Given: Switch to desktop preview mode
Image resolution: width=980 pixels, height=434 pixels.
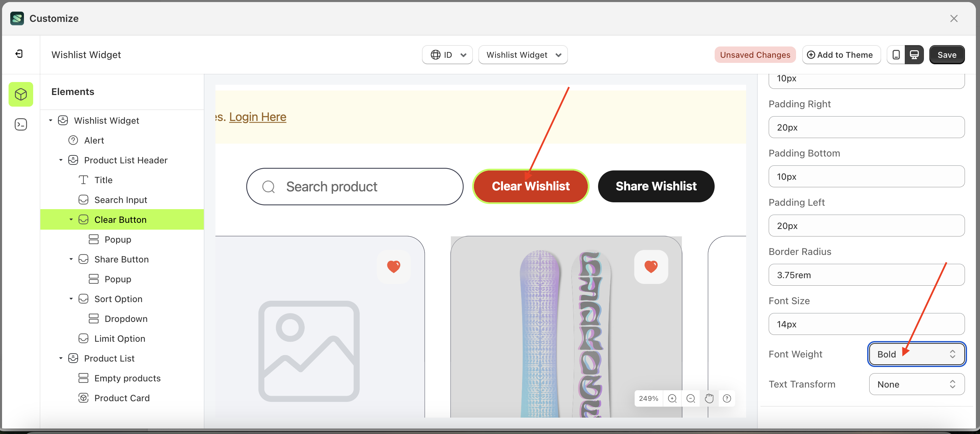Looking at the screenshot, I should click(915, 54).
